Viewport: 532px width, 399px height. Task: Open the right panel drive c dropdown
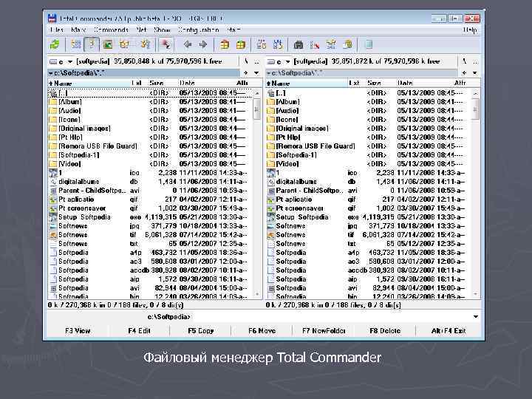click(279, 62)
